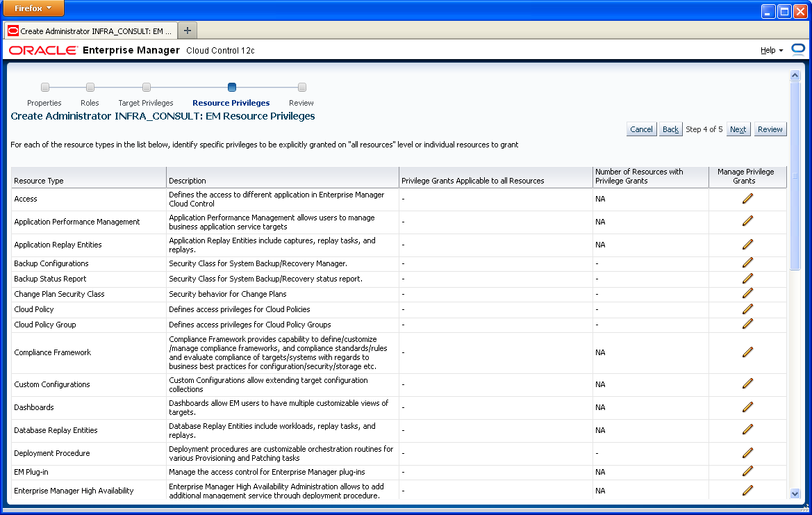Click the Back button

pyautogui.click(x=670, y=129)
